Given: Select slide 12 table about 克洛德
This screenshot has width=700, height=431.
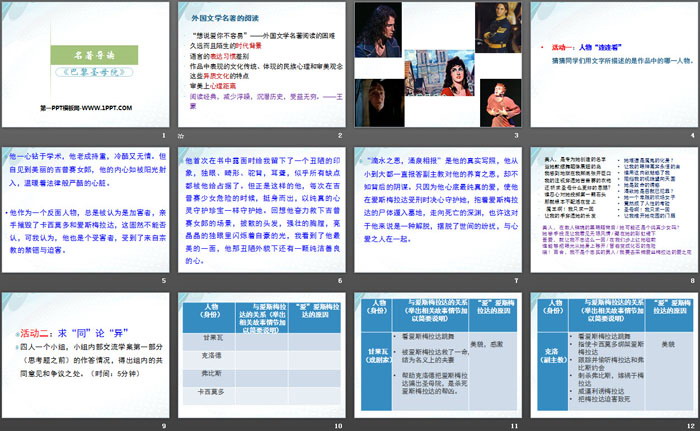Looking at the screenshot, I should [611, 356].
